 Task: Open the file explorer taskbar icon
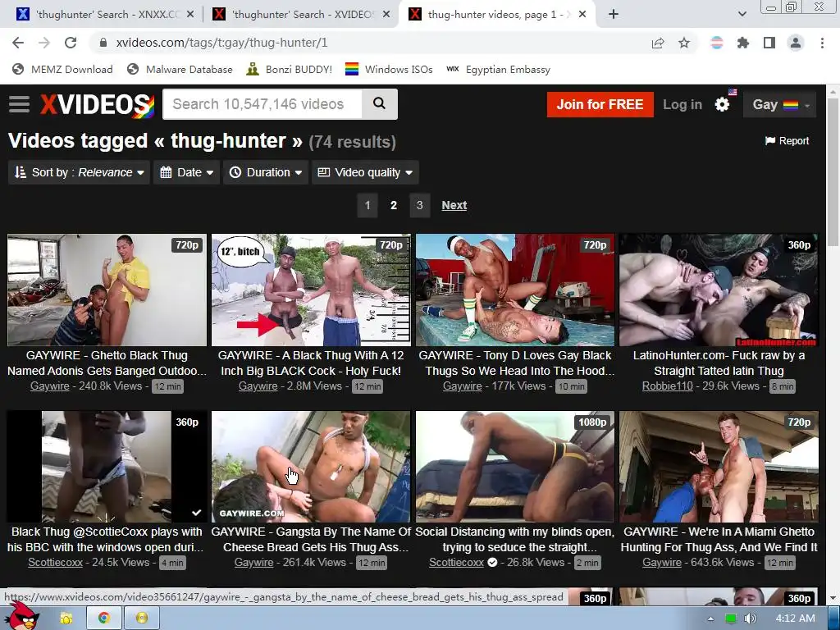(66, 619)
